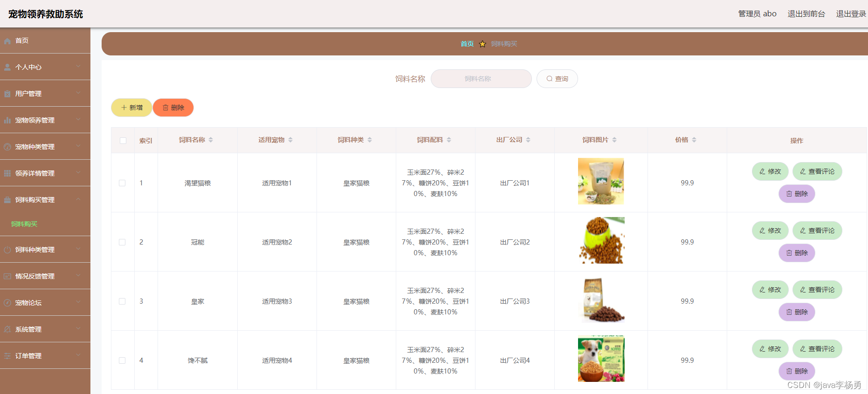Sort by 饲料名称 column arrows
This screenshot has width=868, height=394.
tap(211, 140)
